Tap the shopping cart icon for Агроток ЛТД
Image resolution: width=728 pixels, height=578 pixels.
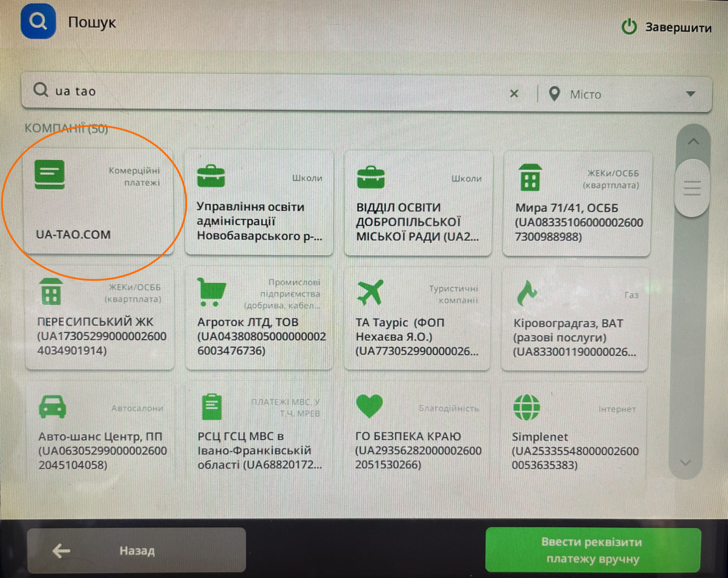point(211,292)
